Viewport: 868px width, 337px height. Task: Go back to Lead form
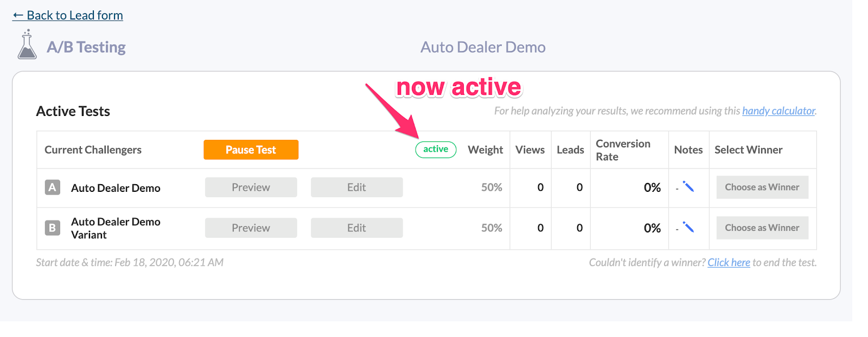pyautogui.click(x=68, y=15)
